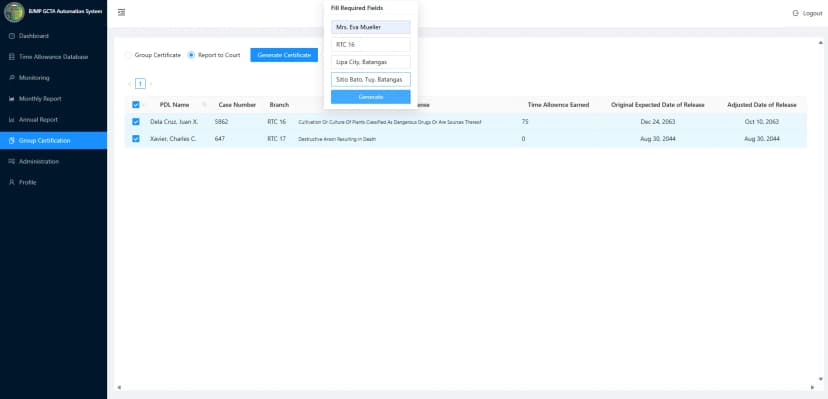
Task: Select the Report to Court radio option
Action: point(191,55)
